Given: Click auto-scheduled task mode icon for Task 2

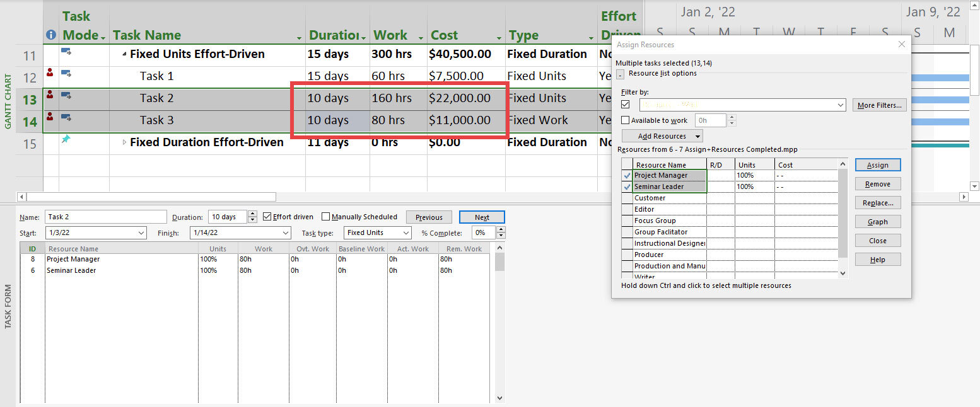Looking at the screenshot, I should (x=66, y=96).
